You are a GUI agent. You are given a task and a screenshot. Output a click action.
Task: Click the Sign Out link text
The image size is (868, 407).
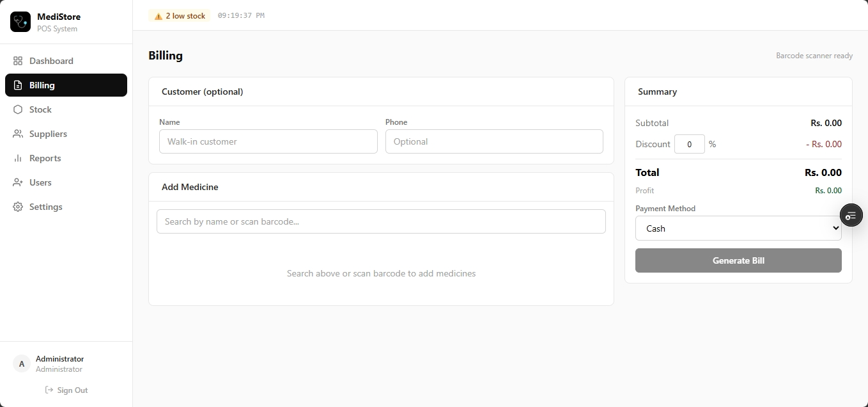(72, 390)
